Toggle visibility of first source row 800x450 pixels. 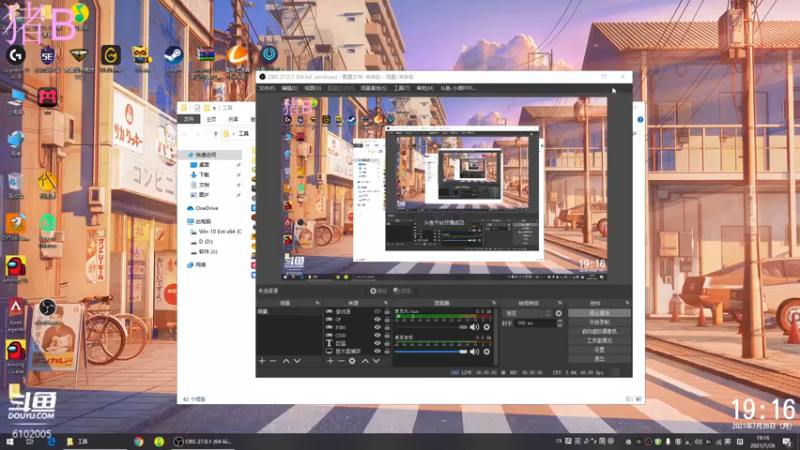377,311
